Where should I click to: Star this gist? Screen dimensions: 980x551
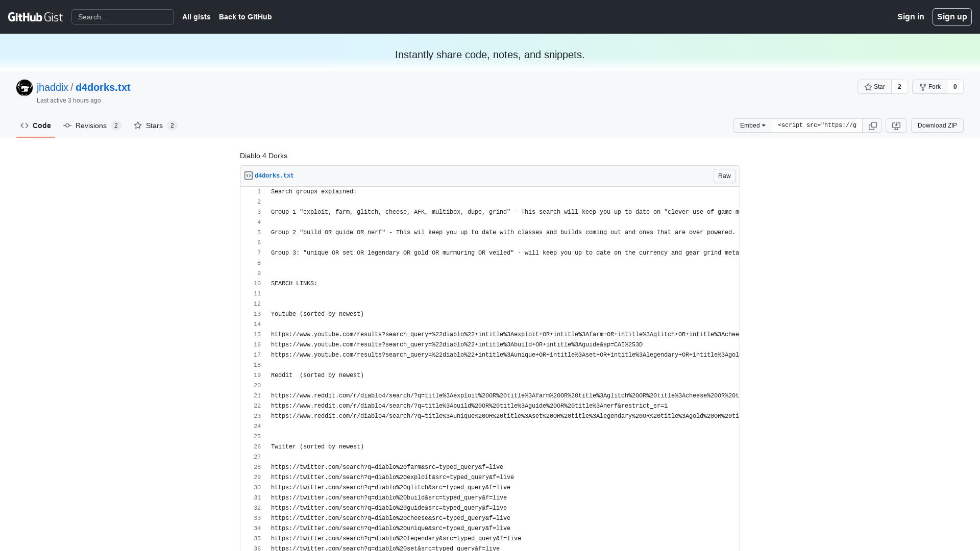point(874,87)
